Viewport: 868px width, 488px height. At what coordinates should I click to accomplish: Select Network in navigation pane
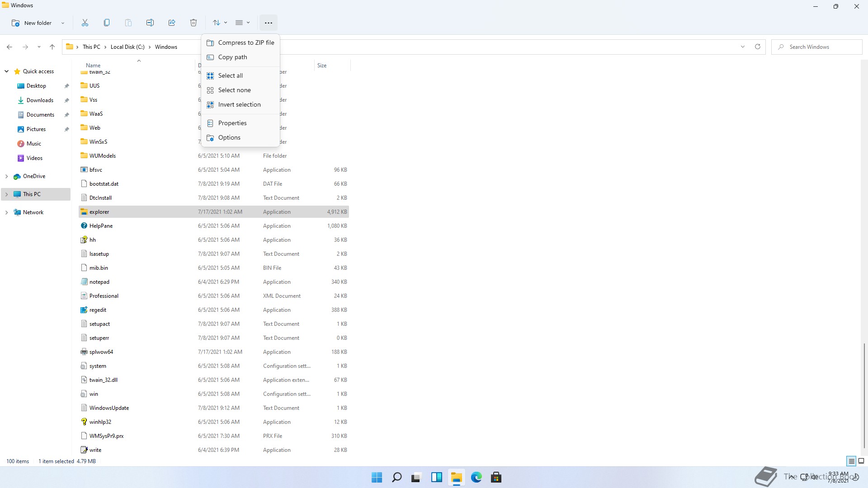(33, 212)
